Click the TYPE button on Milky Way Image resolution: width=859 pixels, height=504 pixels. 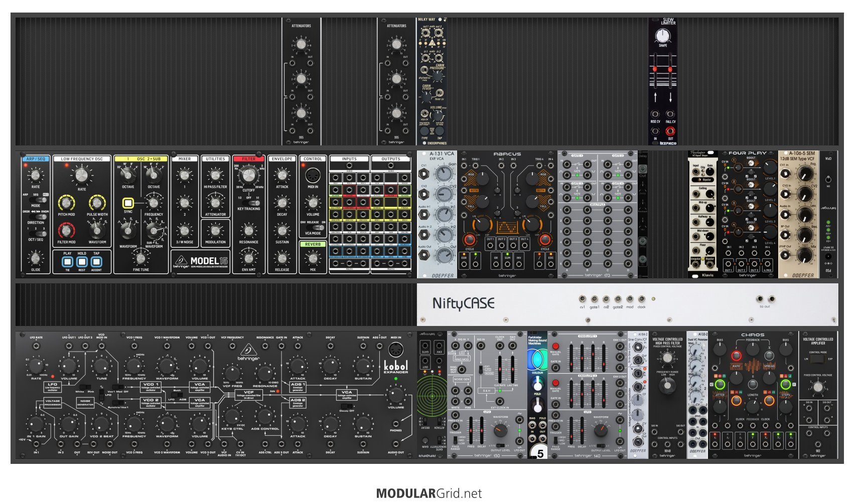pyautogui.click(x=425, y=131)
